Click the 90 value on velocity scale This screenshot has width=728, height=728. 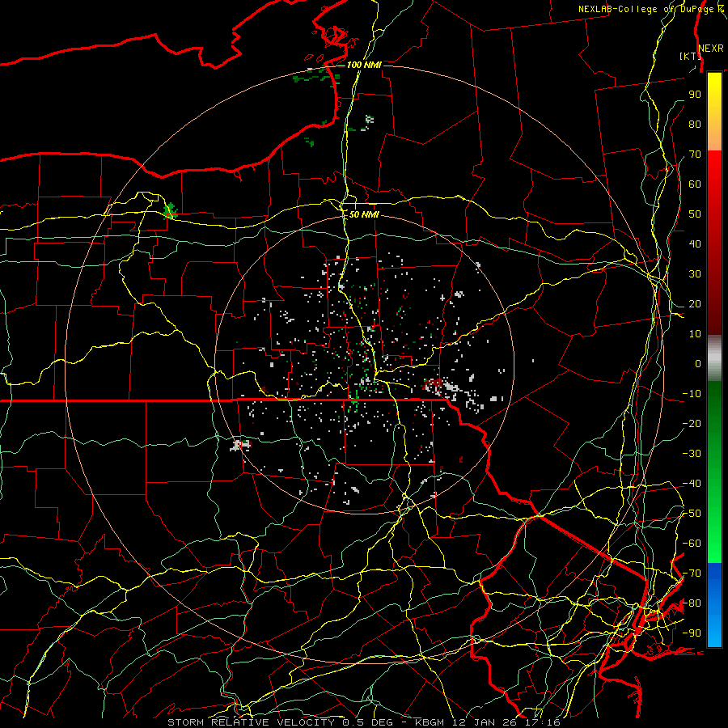pos(695,95)
